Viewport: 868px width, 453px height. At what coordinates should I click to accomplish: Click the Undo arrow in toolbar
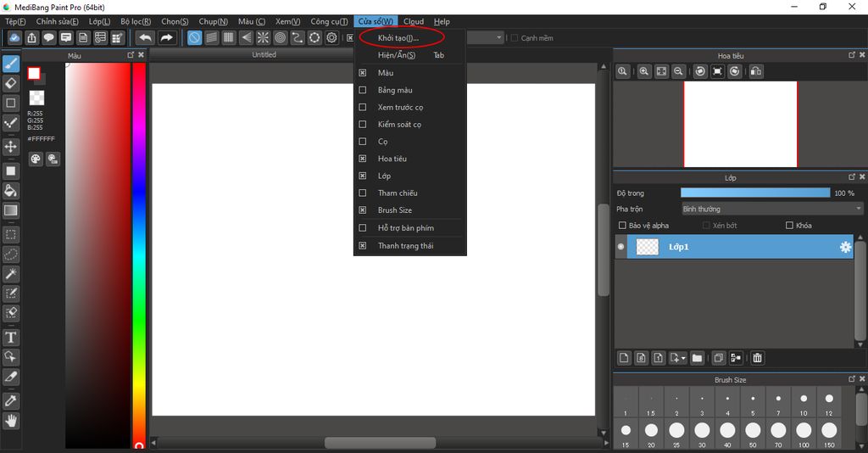[x=145, y=37]
